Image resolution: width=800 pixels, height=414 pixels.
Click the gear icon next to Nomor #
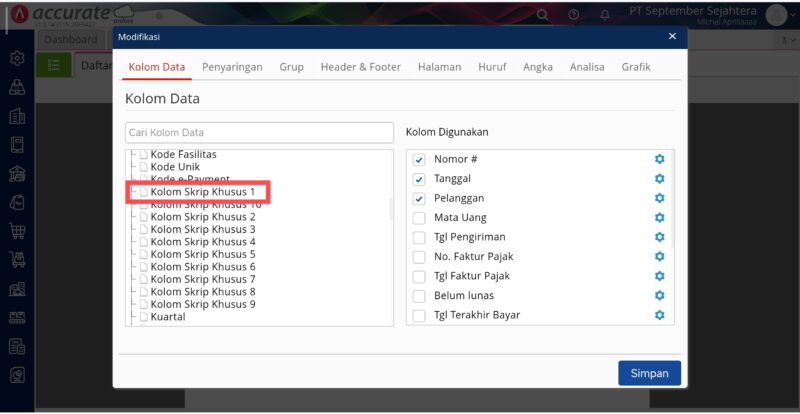point(659,160)
